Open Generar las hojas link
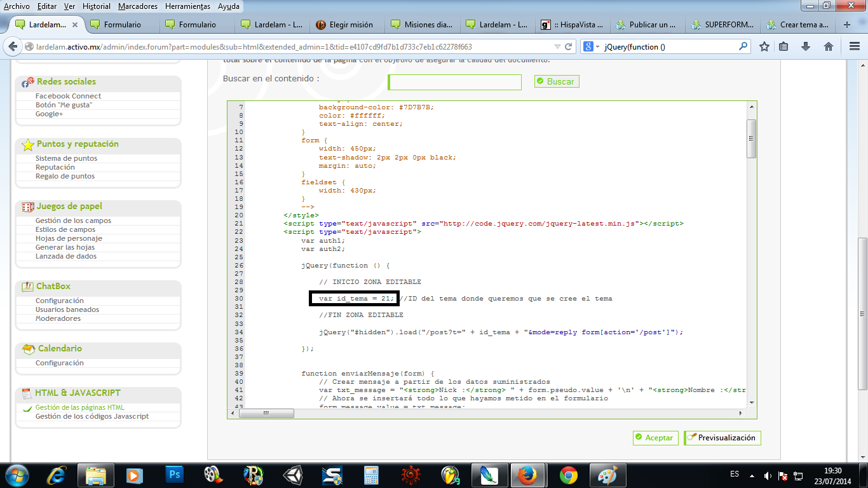Viewport: 868px width, 488px height. pyautogui.click(x=65, y=247)
